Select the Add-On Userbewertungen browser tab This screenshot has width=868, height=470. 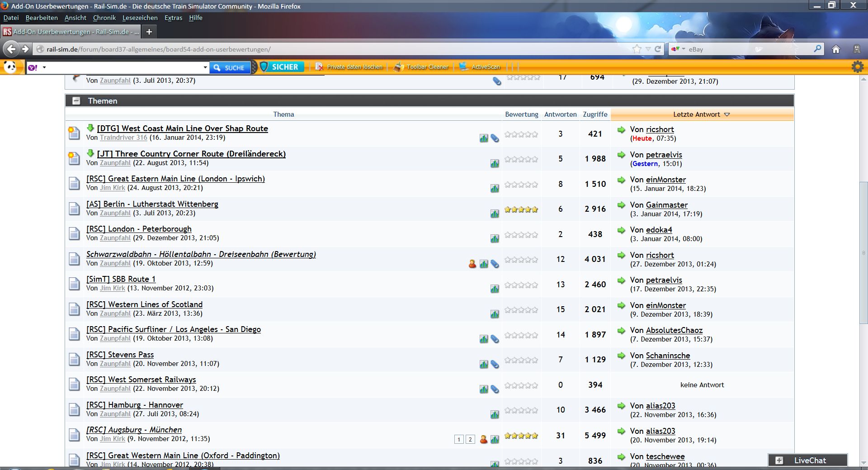click(71, 32)
